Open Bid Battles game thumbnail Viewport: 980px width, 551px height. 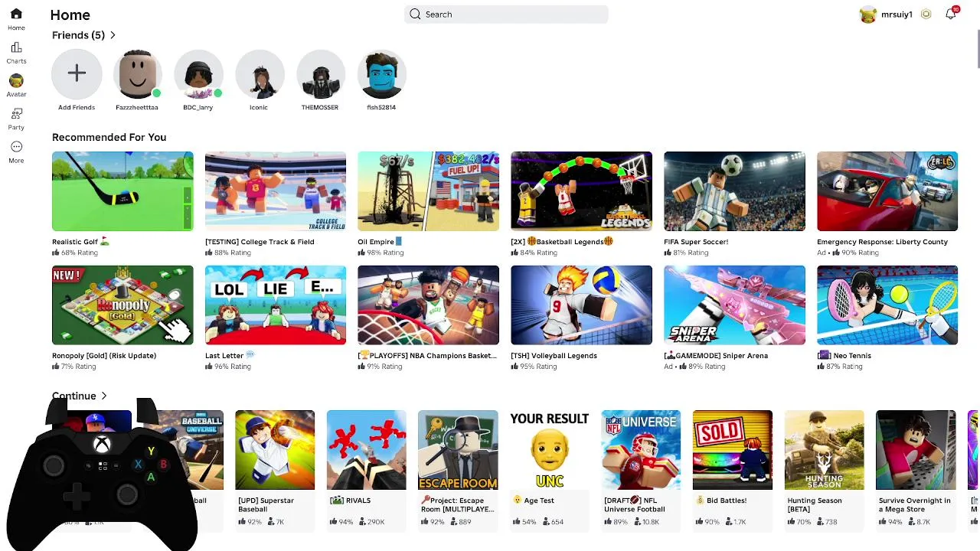click(x=732, y=450)
